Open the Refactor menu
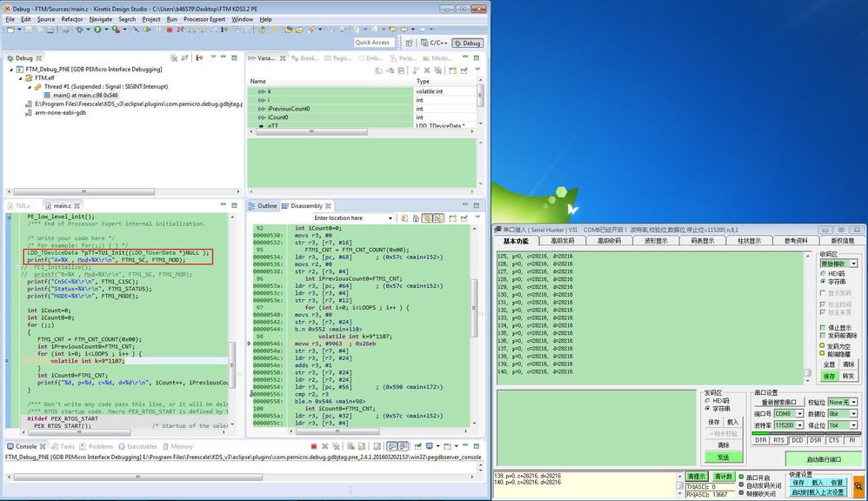Screen dimensions: 868x501 pos(72,19)
